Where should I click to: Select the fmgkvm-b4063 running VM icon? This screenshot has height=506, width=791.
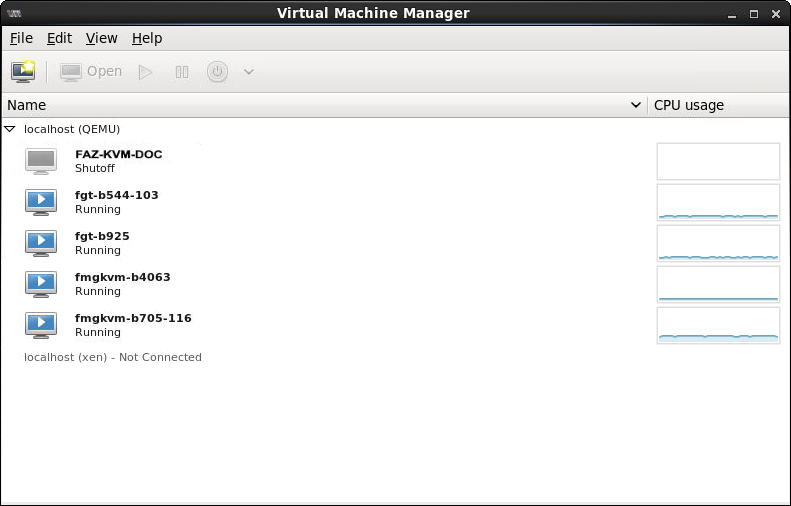click(x=41, y=284)
